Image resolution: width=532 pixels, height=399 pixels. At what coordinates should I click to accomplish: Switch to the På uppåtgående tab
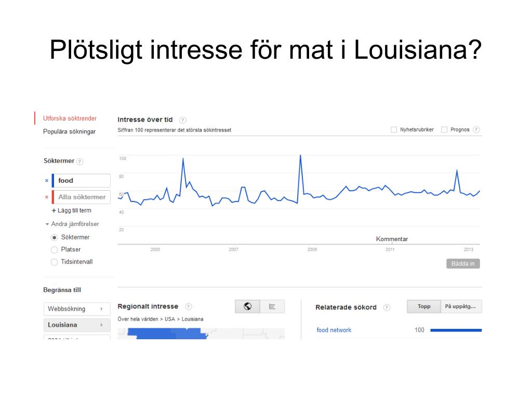461,307
